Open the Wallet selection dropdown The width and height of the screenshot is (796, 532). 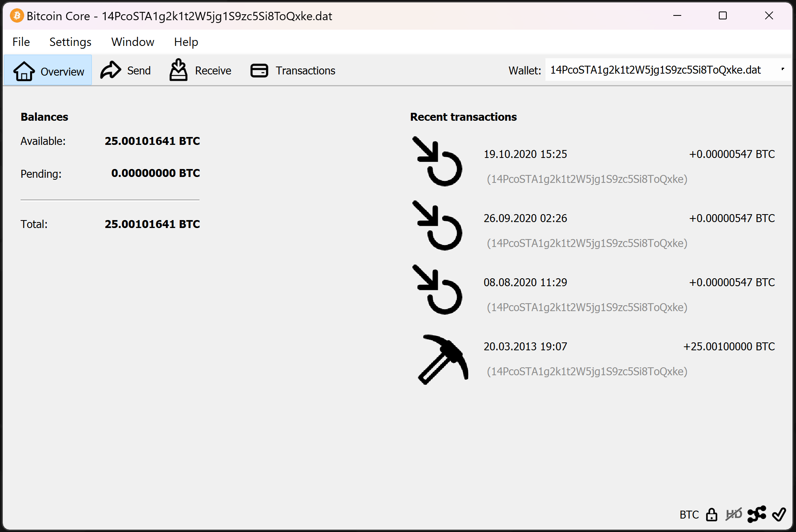click(x=667, y=70)
